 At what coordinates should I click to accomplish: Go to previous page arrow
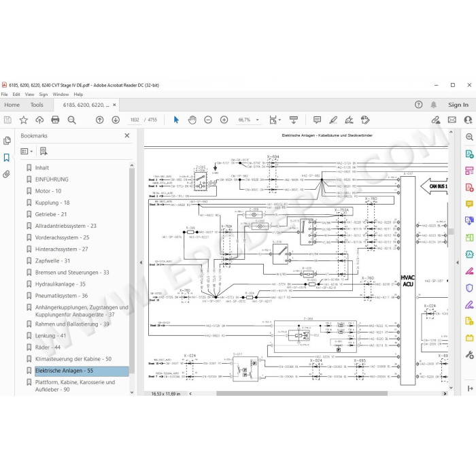(x=99, y=120)
